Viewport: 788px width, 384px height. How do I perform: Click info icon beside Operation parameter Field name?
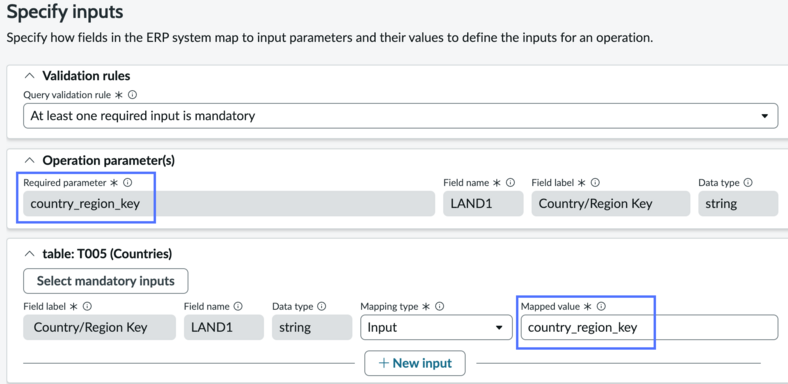pyautogui.click(x=511, y=183)
